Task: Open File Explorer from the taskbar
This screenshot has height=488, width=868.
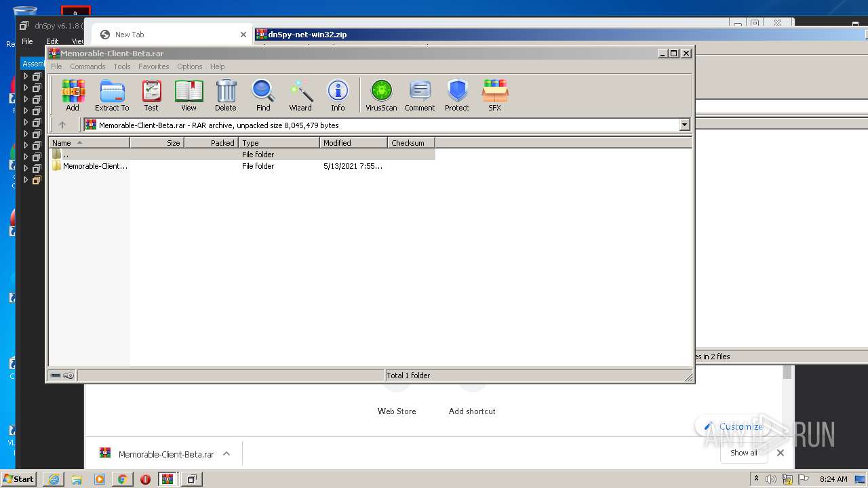Action: click(x=77, y=479)
